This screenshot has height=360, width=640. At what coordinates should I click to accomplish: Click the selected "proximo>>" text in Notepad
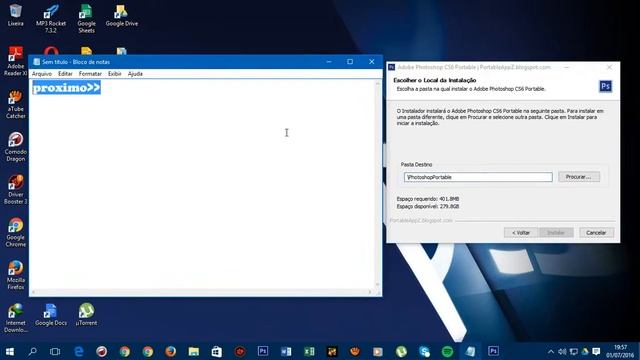pos(67,88)
